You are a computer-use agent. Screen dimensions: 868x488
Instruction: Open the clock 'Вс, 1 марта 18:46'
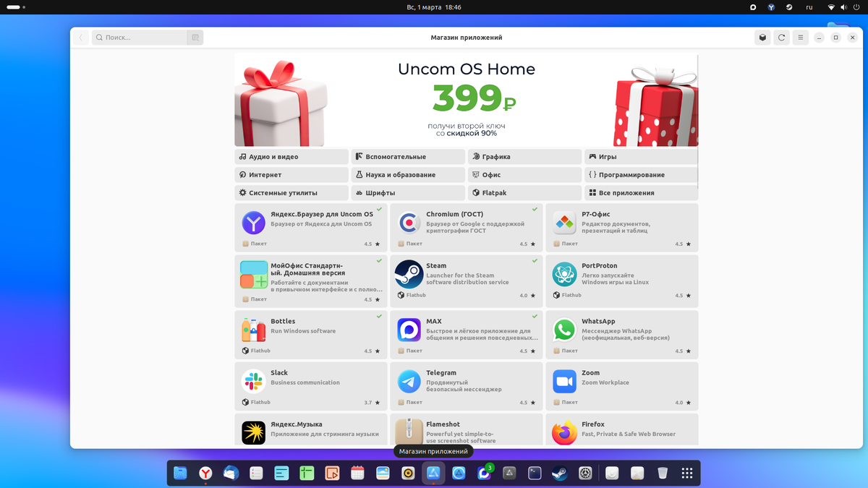[434, 7]
